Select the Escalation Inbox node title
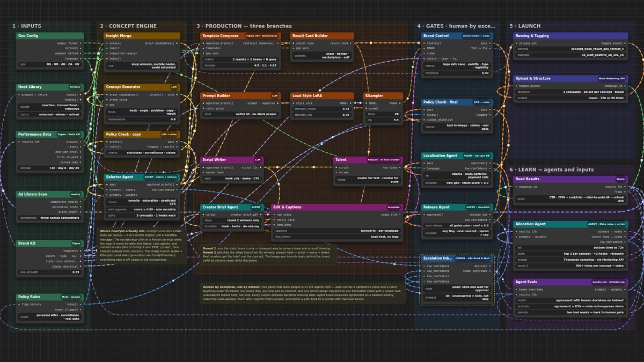Viewport: 644px width, 362px height. coord(438,258)
